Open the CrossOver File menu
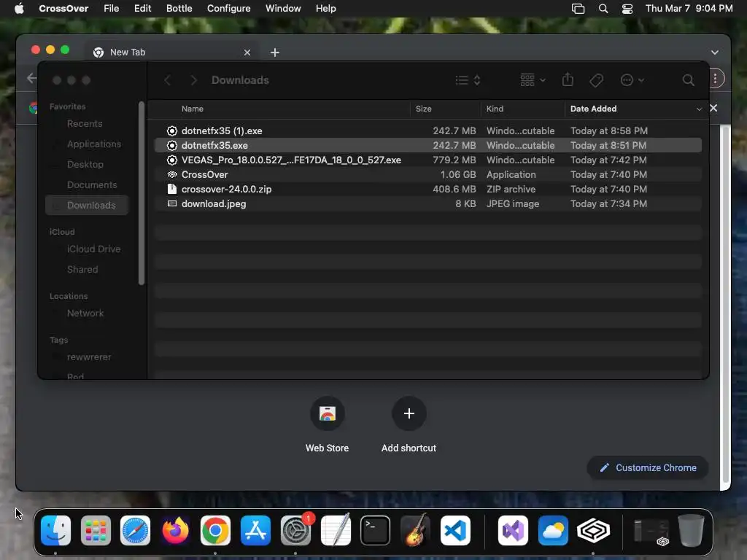This screenshot has width=747, height=560. tap(111, 8)
